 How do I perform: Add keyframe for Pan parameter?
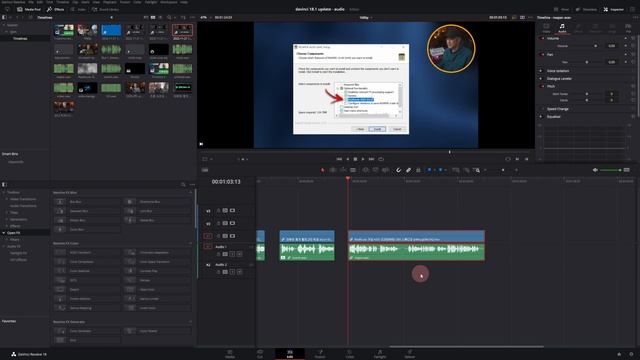point(626,62)
